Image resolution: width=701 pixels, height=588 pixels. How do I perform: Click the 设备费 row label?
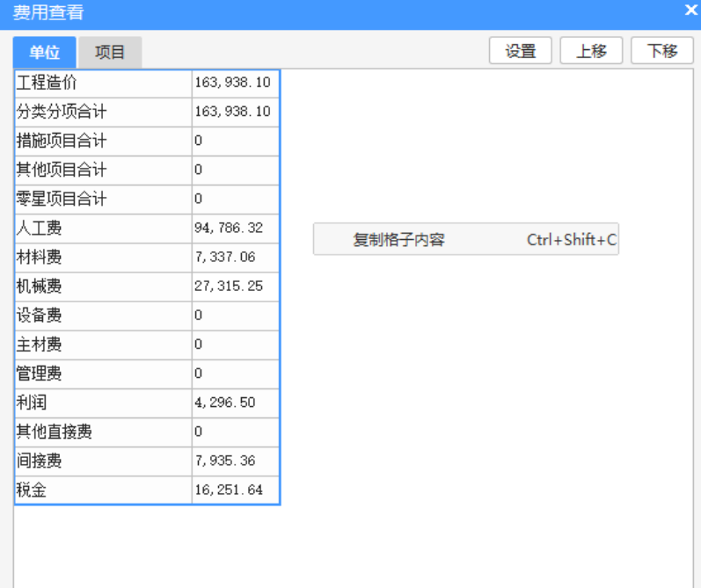pyautogui.click(x=103, y=316)
